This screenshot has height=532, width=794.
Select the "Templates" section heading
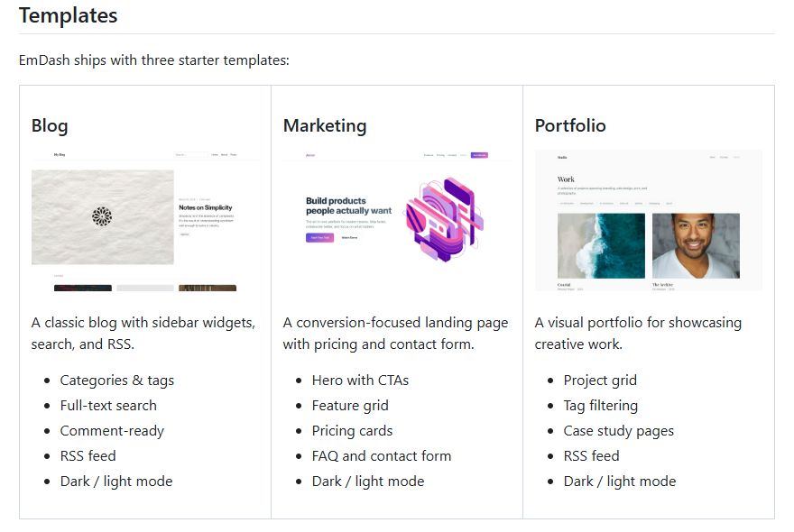[68, 15]
